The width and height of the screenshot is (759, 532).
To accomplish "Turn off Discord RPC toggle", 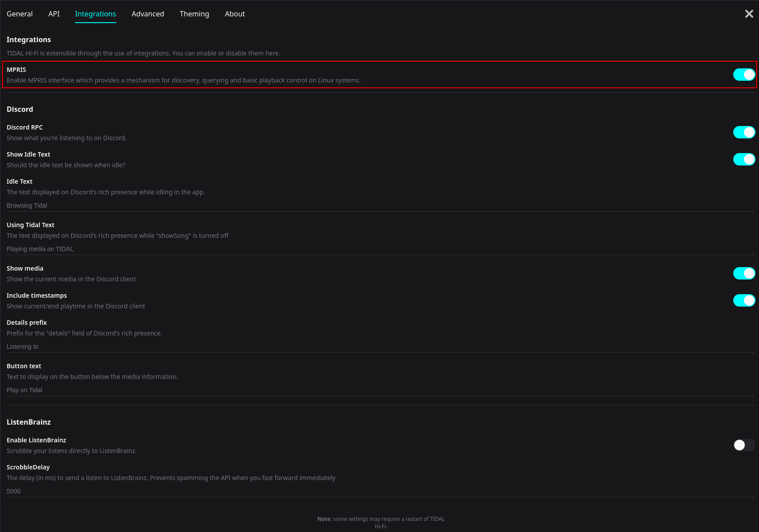I will tap(744, 132).
